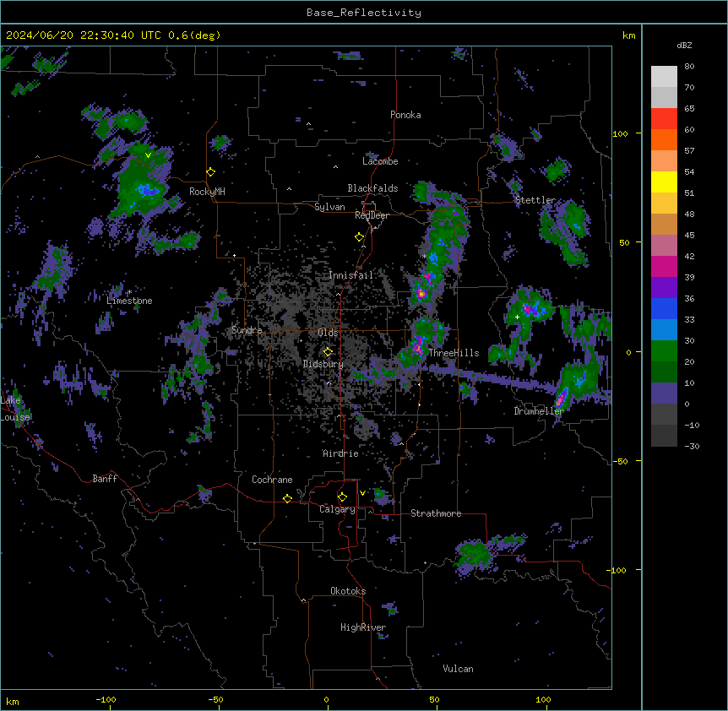This screenshot has height=711, width=728.
Task: Pick the light gray 80-70 dBZ legend swatch
Action: pyautogui.click(x=664, y=77)
